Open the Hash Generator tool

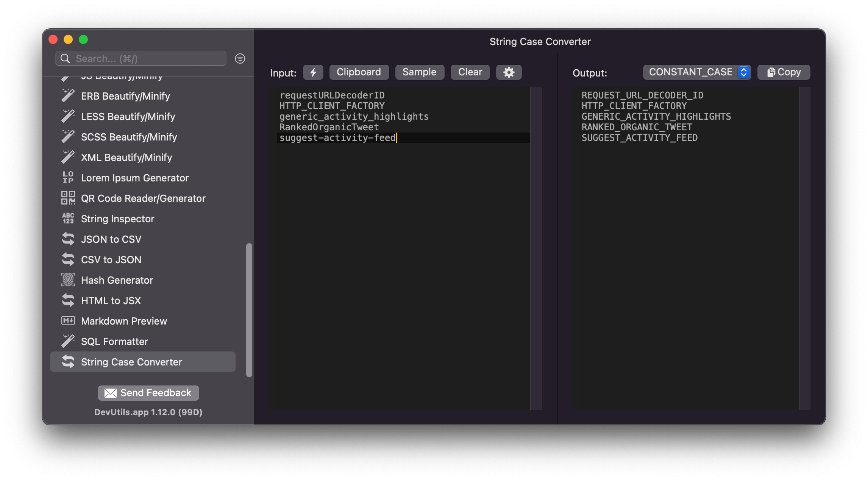(x=117, y=280)
